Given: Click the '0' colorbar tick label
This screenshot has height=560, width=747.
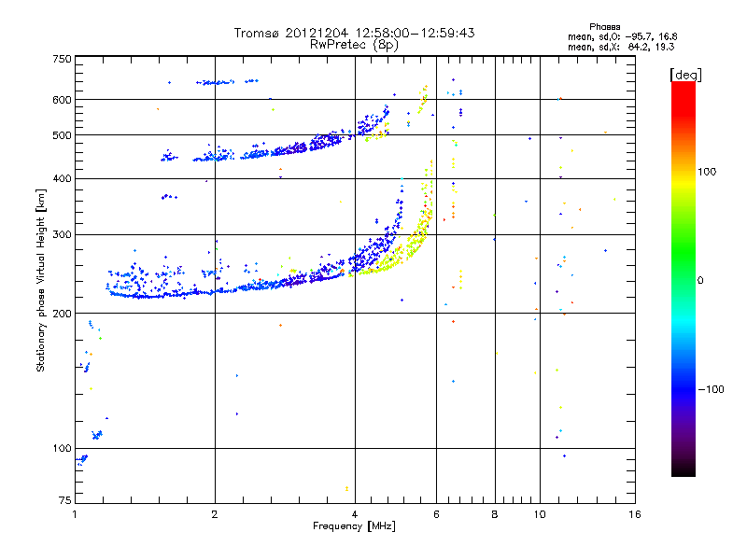Looking at the screenshot, I should 700,281.
